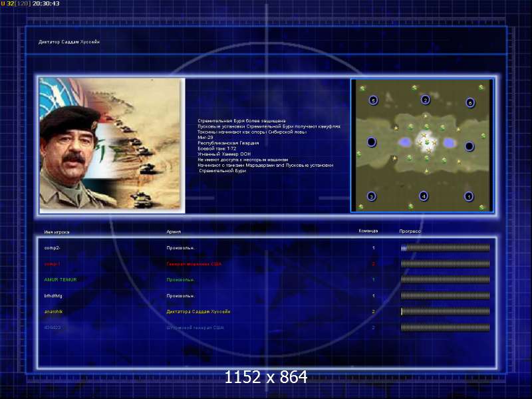Select the unnumbered start marker on the map's right
This screenshot has width=532, height=399.
pos(469,146)
